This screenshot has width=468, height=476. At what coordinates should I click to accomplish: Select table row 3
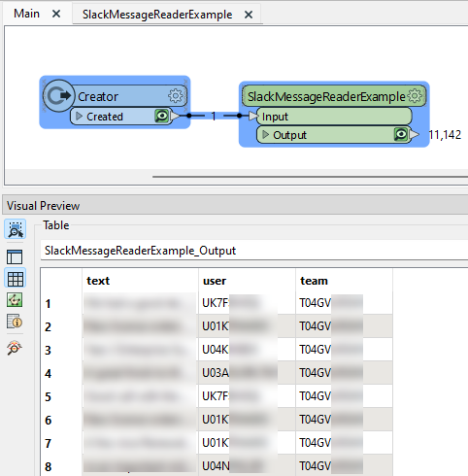[48, 350]
